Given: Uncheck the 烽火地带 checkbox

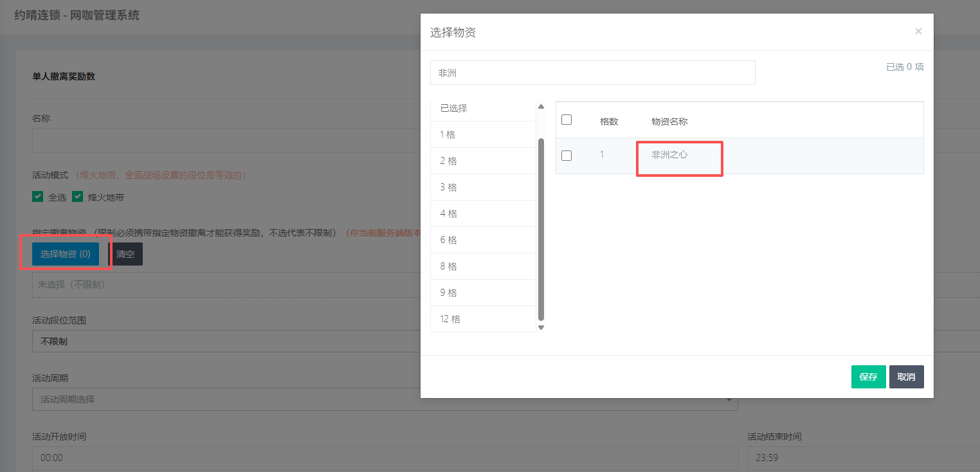Looking at the screenshot, I should [x=78, y=197].
